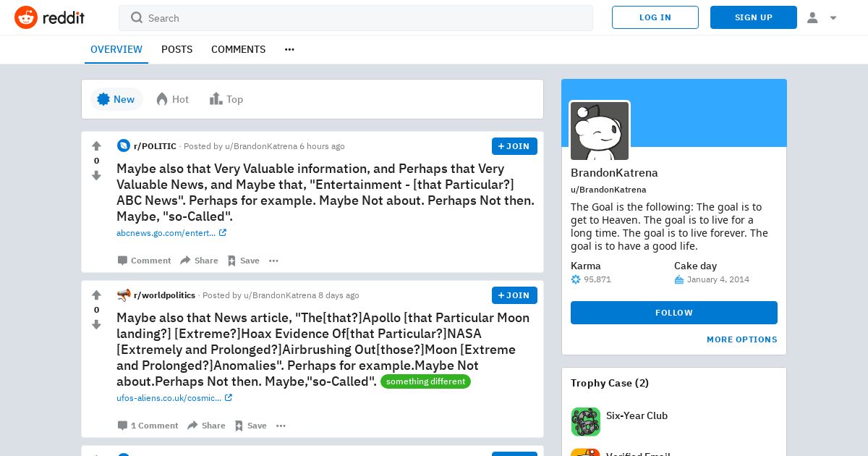This screenshot has height=456, width=868.
Task: Switch to the Posts tab
Action: click(176, 49)
